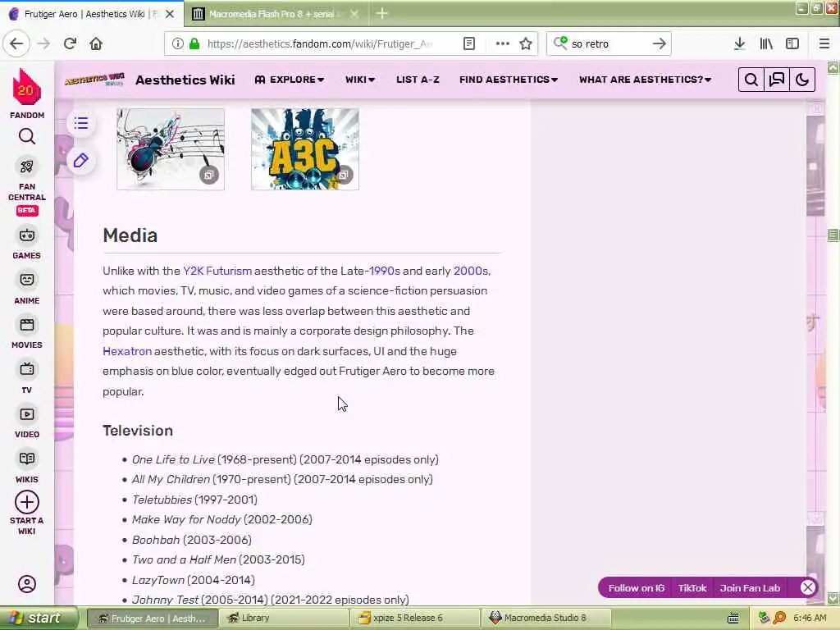840x630 pixels.
Task: Click the Follow on IG button
Action: (x=636, y=587)
